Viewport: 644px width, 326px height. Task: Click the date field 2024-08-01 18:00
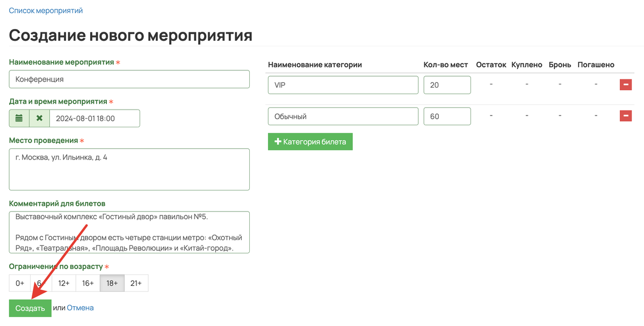click(x=95, y=118)
